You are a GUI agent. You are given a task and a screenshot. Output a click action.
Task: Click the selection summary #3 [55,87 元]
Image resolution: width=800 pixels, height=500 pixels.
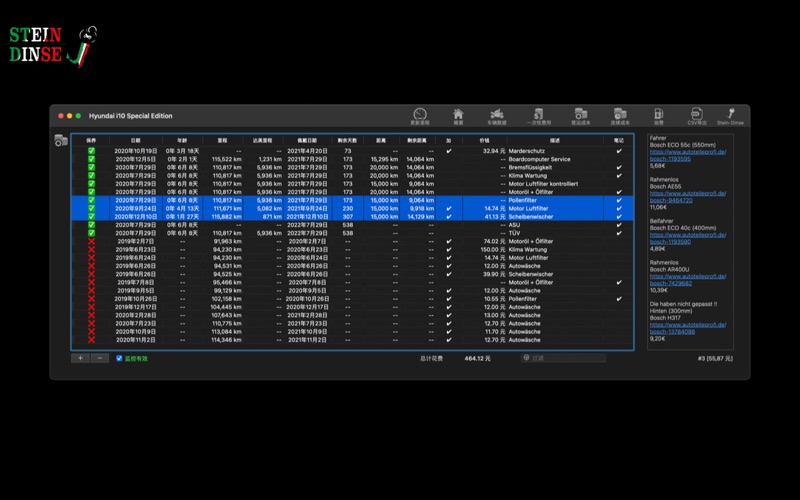(x=715, y=358)
